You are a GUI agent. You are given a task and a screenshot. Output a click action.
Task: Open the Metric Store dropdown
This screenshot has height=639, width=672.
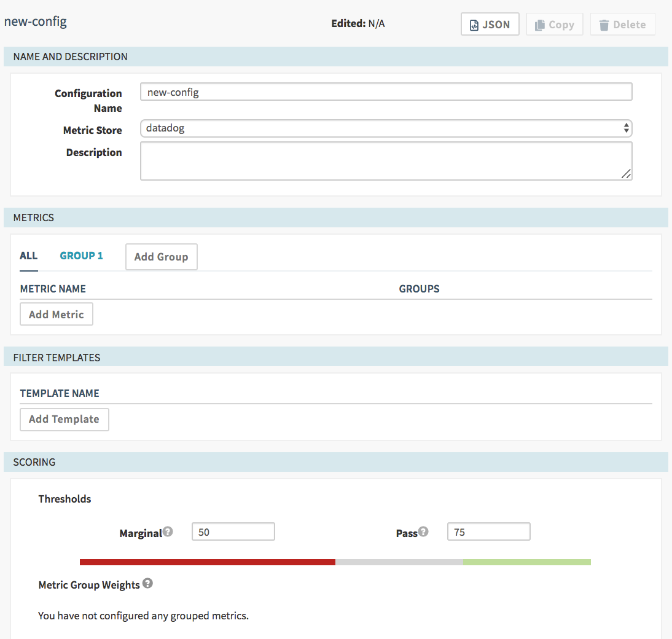(386, 128)
